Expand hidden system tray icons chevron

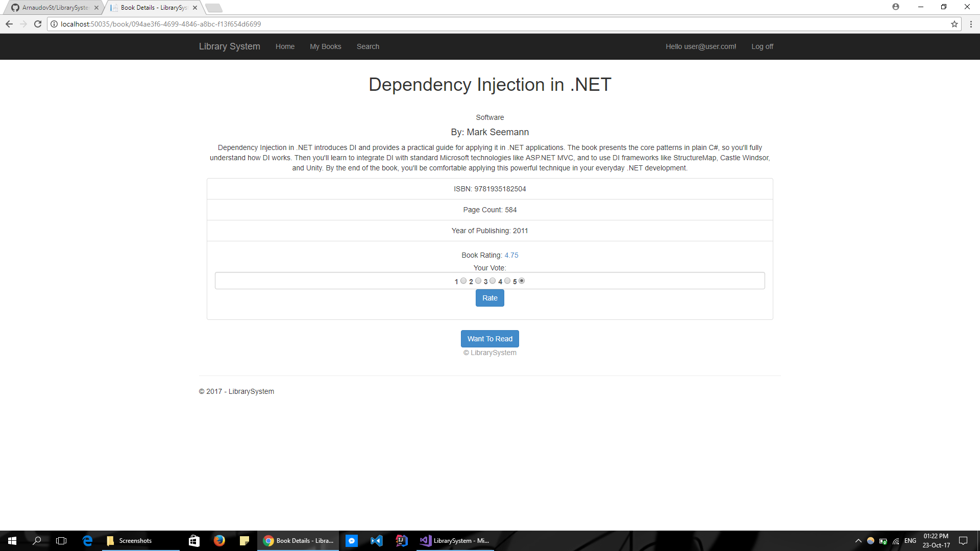click(858, 541)
